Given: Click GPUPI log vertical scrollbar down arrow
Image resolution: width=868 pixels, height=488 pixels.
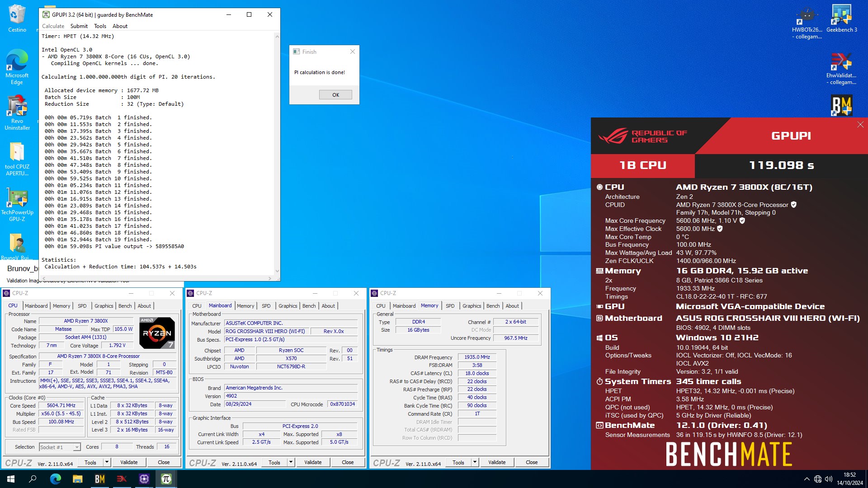Looking at the screenshot, I should [277, 271].
